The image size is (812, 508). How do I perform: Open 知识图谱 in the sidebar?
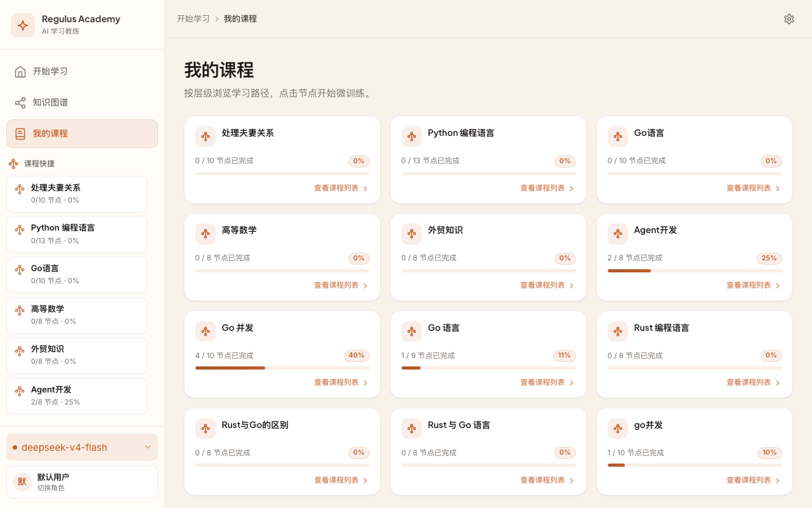[82, 102]
